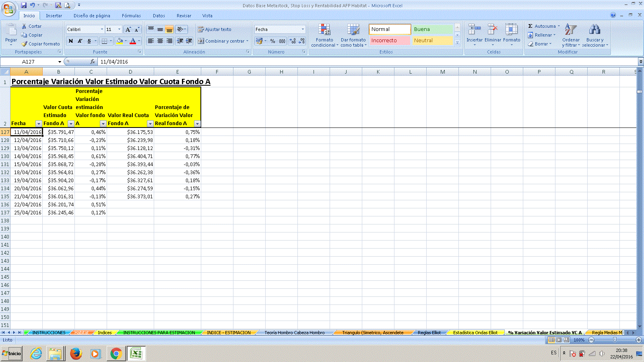Open the borders button
644x362 pixels.
(x=104, y=41)
